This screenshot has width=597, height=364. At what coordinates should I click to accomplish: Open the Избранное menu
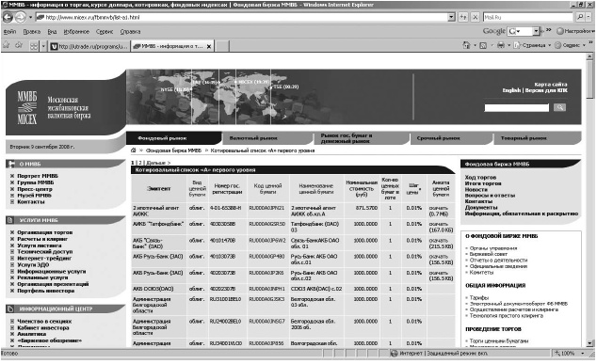pos(76,32)
